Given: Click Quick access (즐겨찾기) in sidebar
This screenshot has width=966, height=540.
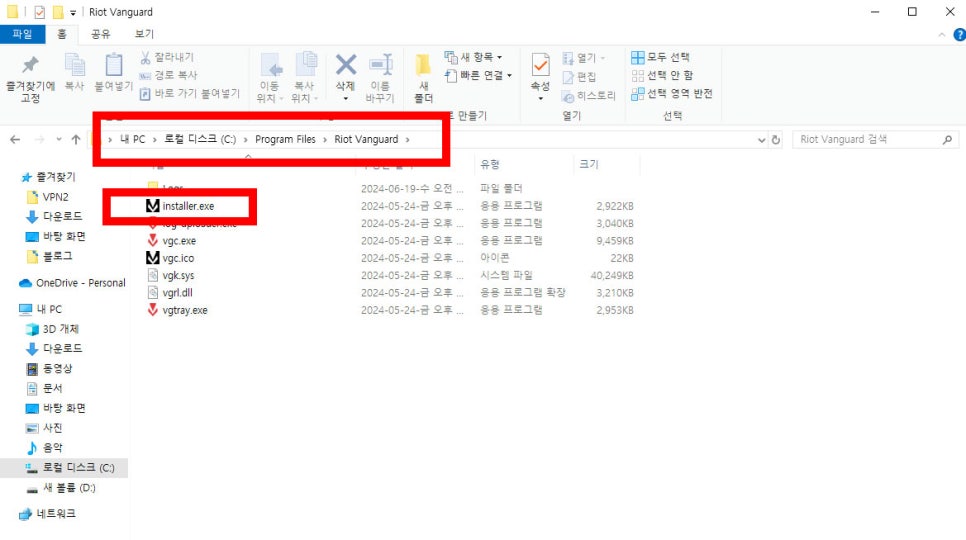Looking at the screenshot, I should [48, 177].
